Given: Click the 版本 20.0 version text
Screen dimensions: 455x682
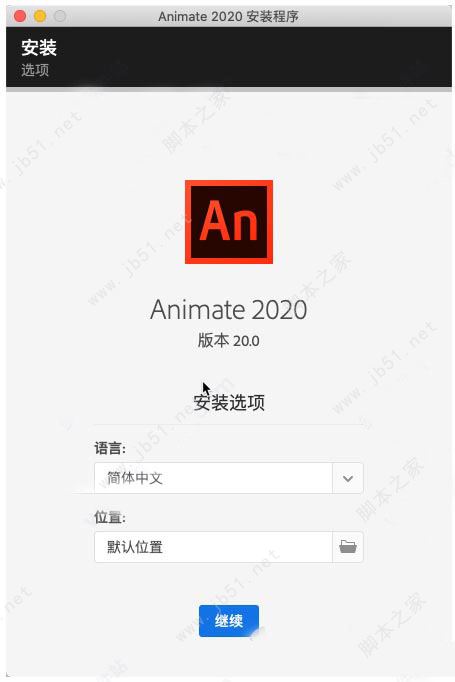Looking at the screenshot, I should coord(229,341).
